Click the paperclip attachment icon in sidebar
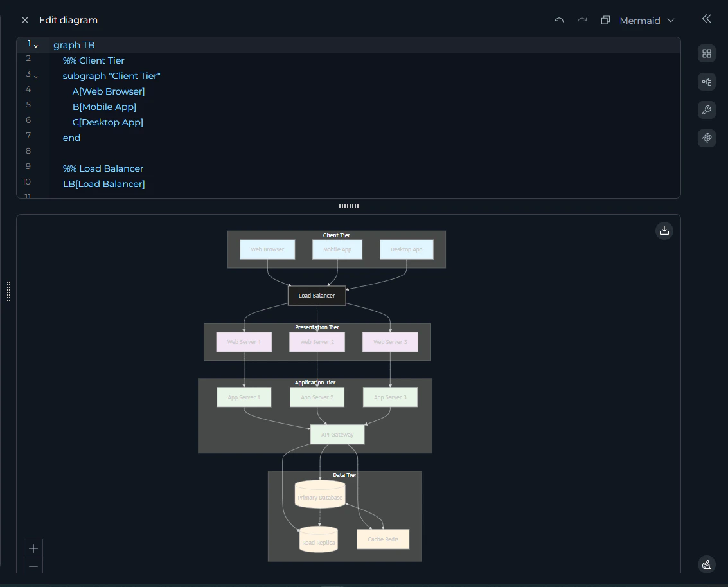Viewport: 728px width, 587px height. [x=707, y=138]
